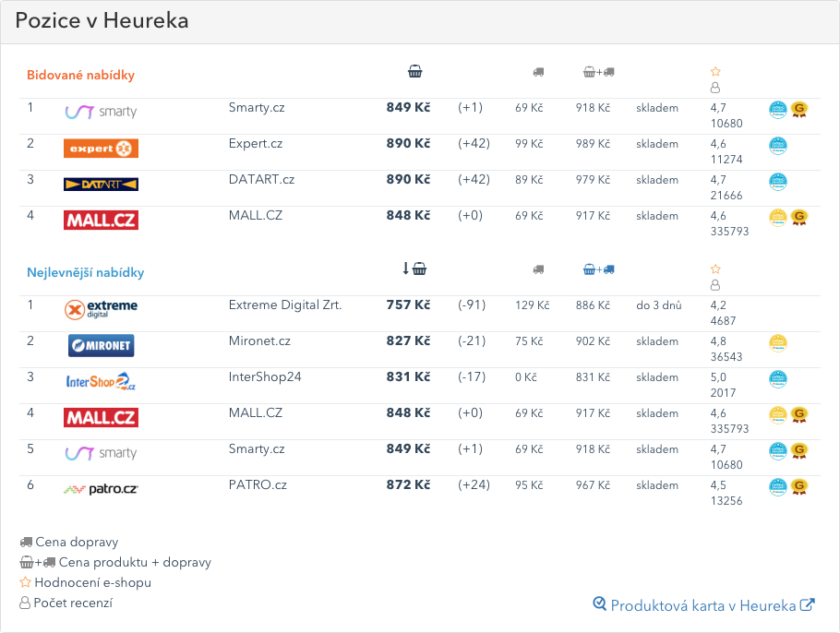Click blue verified badge in Nejlevnější Smarty.cz row
Screen dimensions: 840x633
point(778,451)
